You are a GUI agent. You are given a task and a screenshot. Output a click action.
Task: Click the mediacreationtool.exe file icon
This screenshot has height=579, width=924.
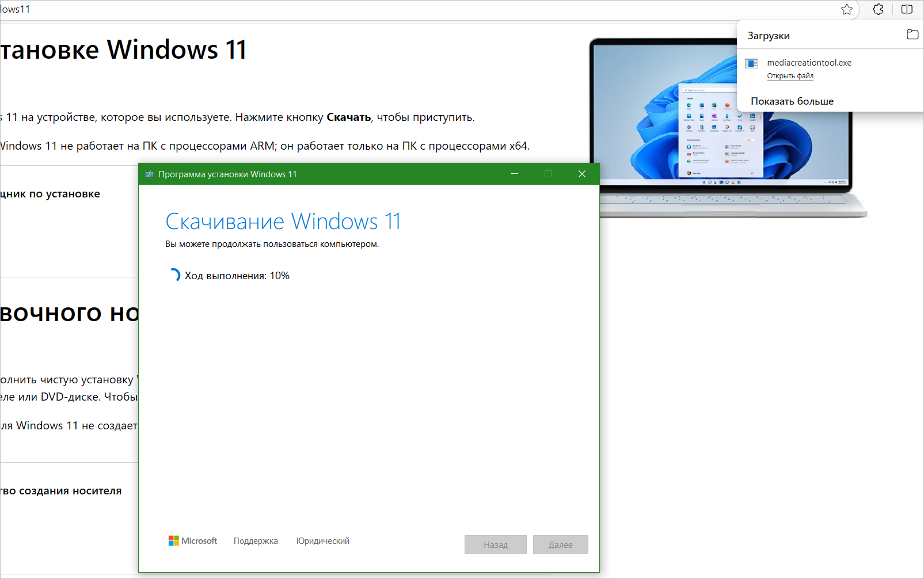(x=751, y=64)
